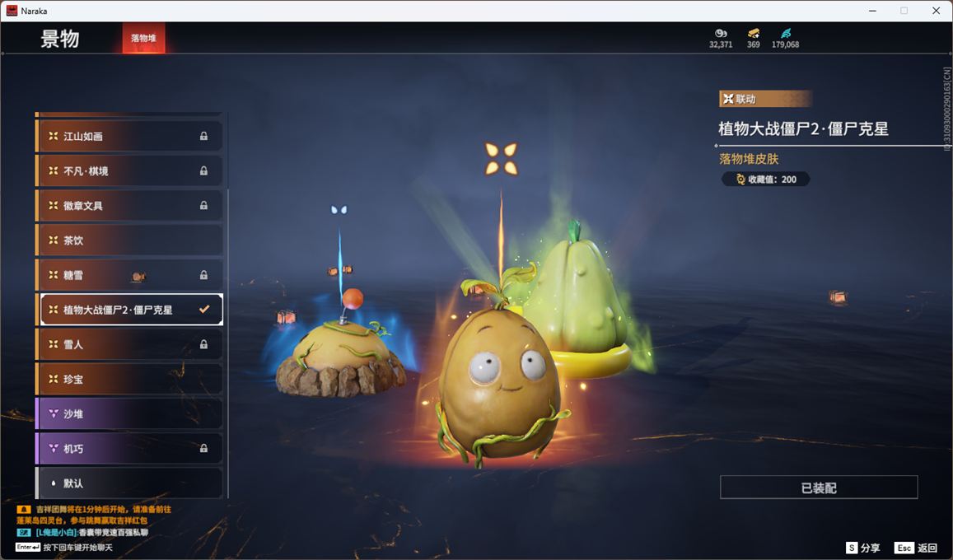This screenshot has height=560, width=953.
Task: Click the lock icon on 机巧
Action: pos(203,448)
